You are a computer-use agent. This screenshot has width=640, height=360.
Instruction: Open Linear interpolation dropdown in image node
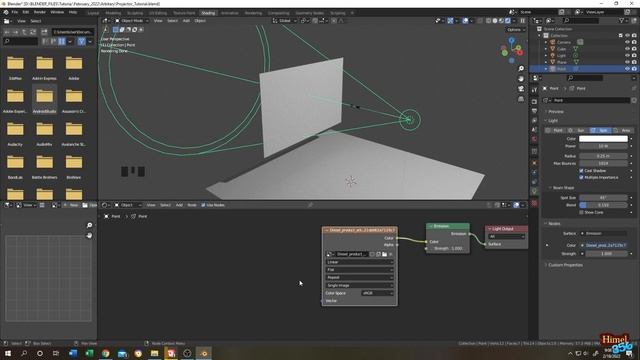pyautogui.click(x=359, y=262)
